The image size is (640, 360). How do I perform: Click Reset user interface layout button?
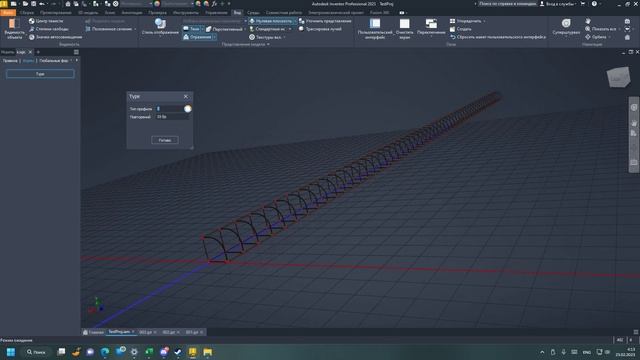(498, 37)
